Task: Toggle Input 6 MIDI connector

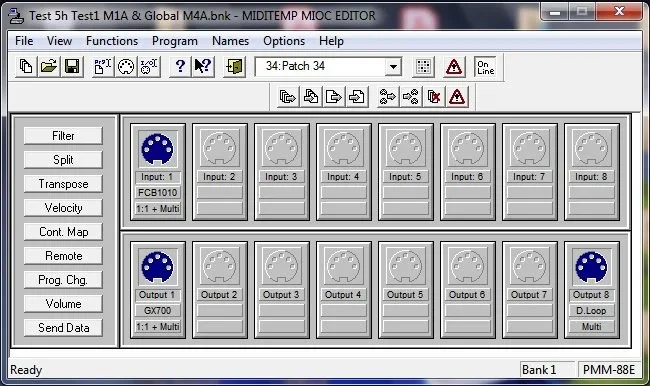Action: click(468, 149)
